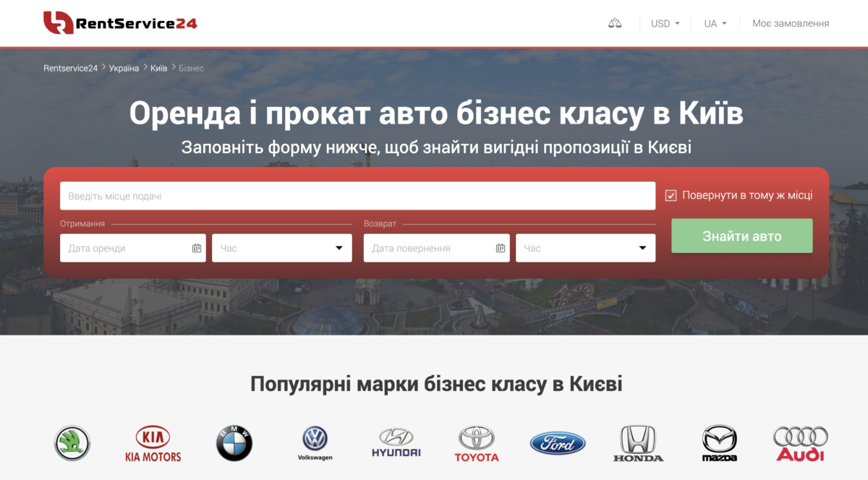The image size is (868, 480).
Task: Open 'Моє замовлення' in header
Action: 790,23
